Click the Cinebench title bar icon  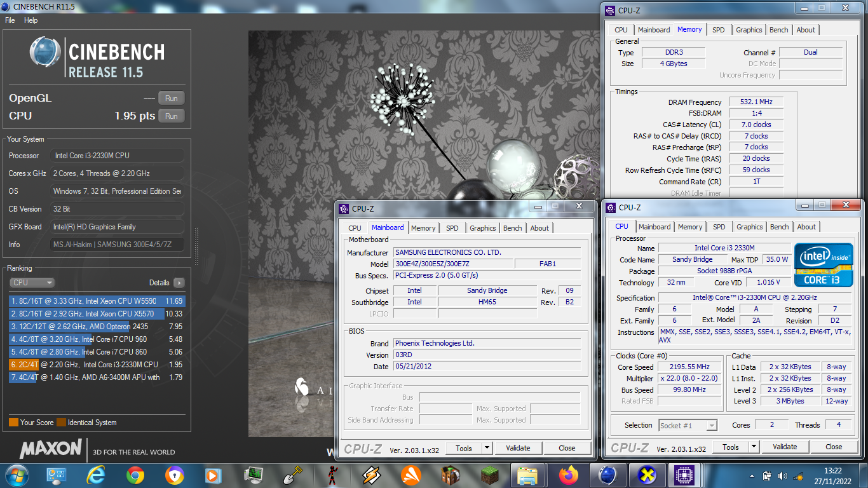pyautogui.click(x=6, y=6)
